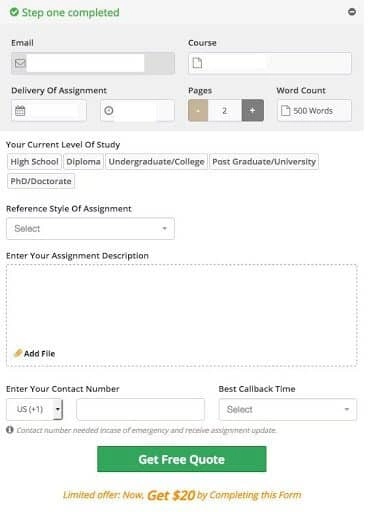Open the calendar icon for delivery date
Screen dimensions: 369x512
pyautogui.click(x=20, y=110)
